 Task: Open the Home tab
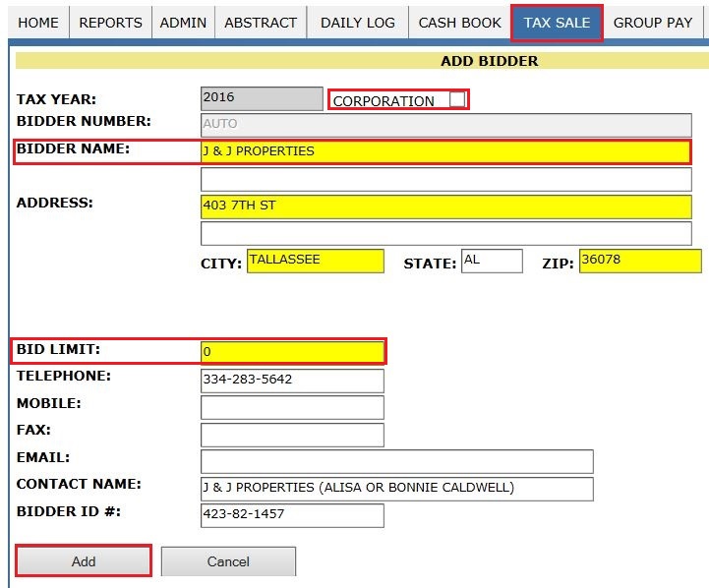coord(38,22)
